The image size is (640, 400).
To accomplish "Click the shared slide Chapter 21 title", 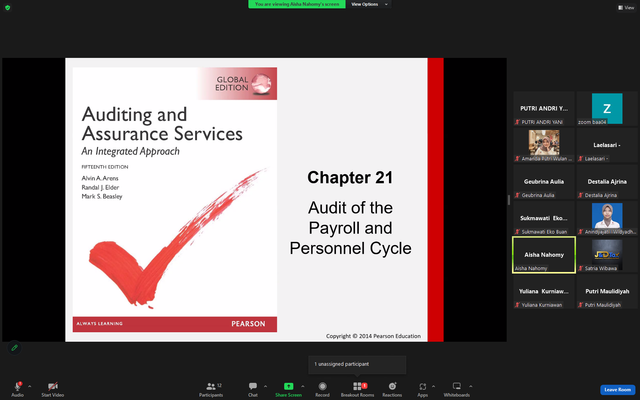I will pos(350,178).
